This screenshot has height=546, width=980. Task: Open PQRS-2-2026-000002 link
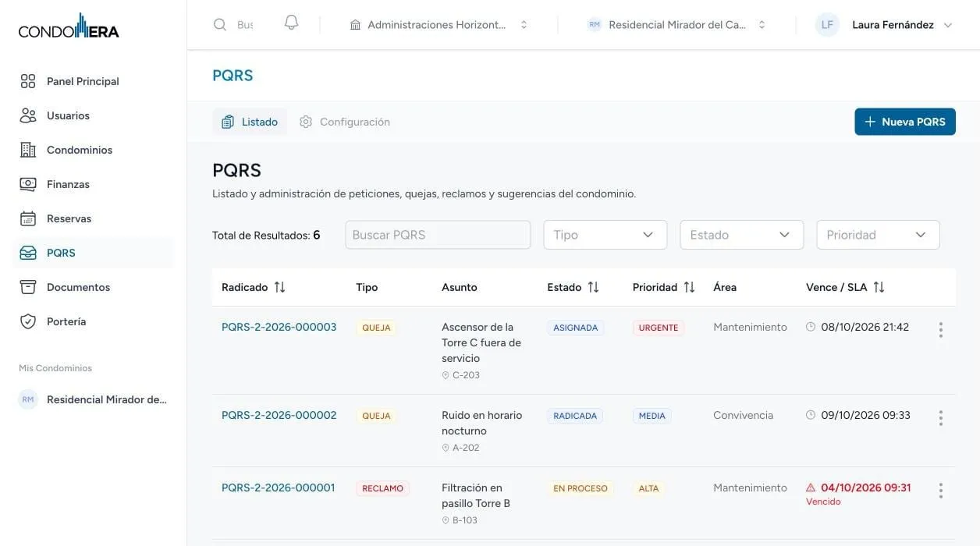pos(279,415)
